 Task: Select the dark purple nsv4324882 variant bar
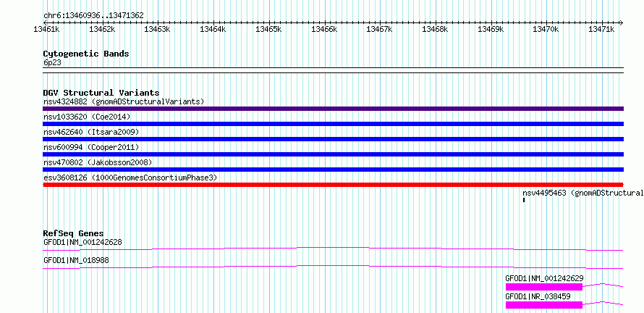[333, 109]
